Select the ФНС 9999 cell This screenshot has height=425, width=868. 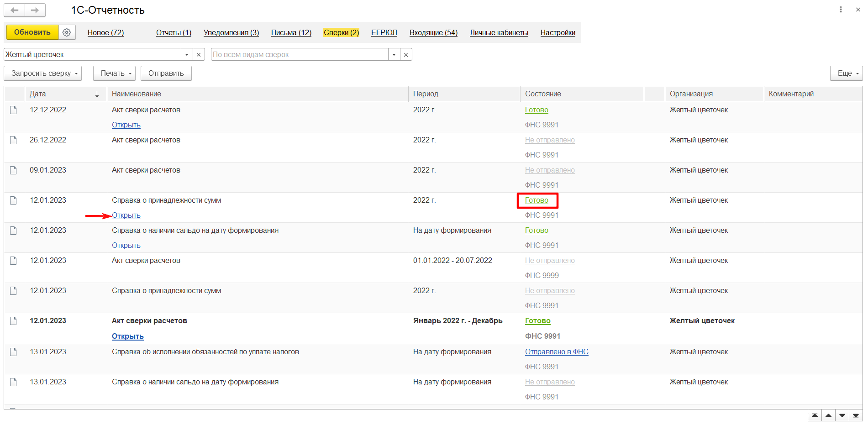(x=542, y=276)
